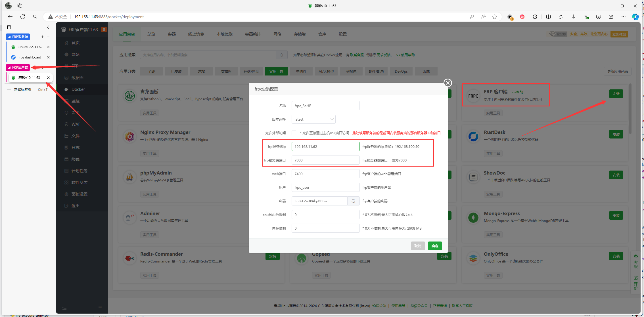Open 终端 in panel sidebar
The image size is (644, 317).
[x=75, y=159]
